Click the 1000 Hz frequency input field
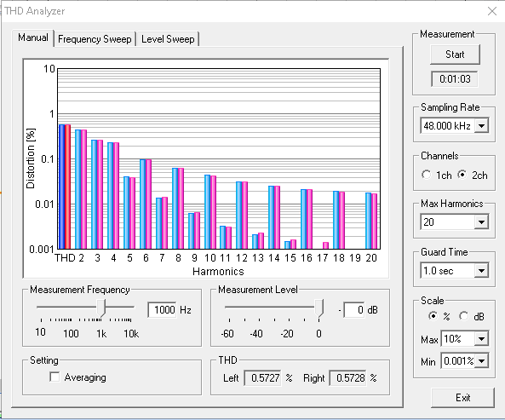This screenshot has width=505, height=420. 162,310
